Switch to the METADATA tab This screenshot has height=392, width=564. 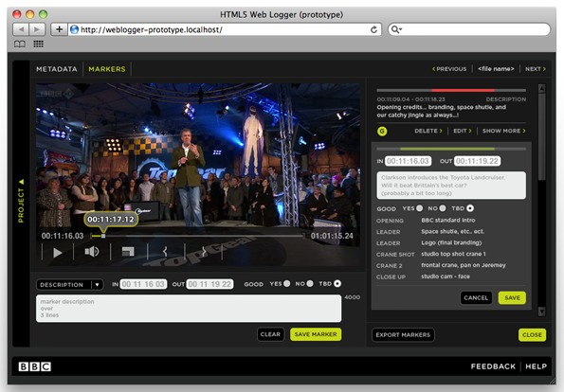tap(57, 69)
